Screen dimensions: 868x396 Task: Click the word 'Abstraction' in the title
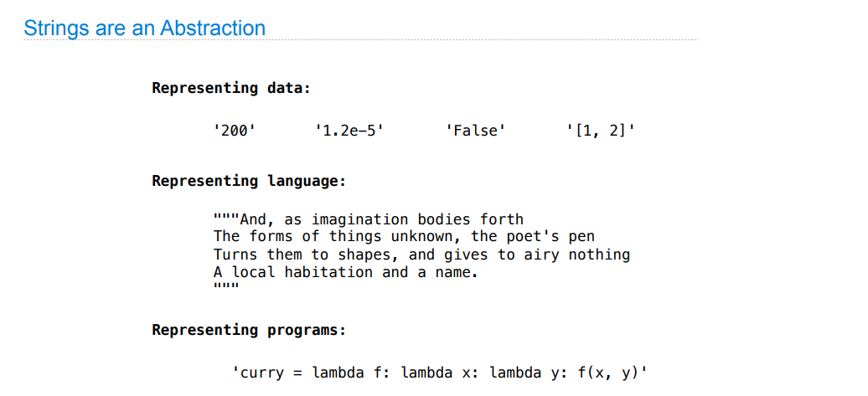(x=213, y=28)
